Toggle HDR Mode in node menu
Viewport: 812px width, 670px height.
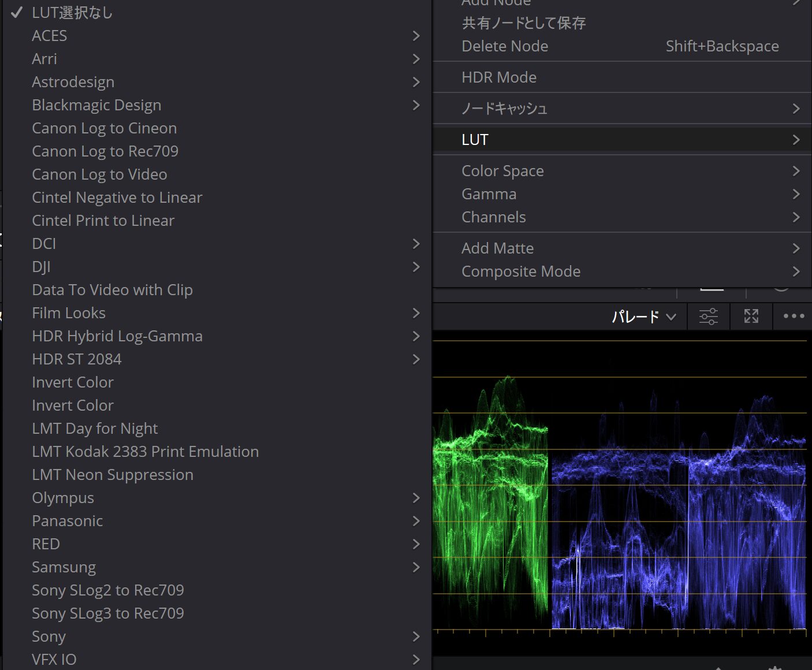click(622, 77)
